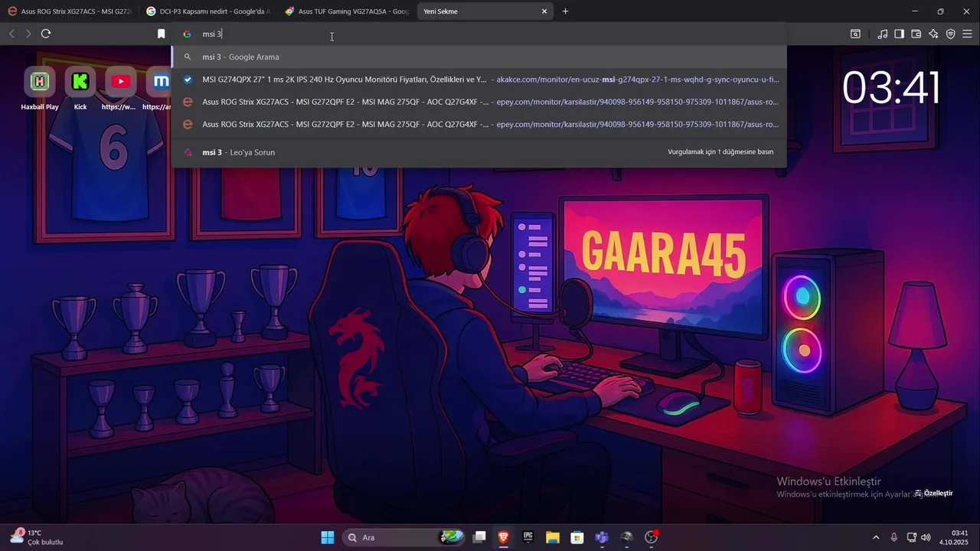The image size is (980, 551).
Task: Click the network tray icon
Action: (x=911, y=537)
